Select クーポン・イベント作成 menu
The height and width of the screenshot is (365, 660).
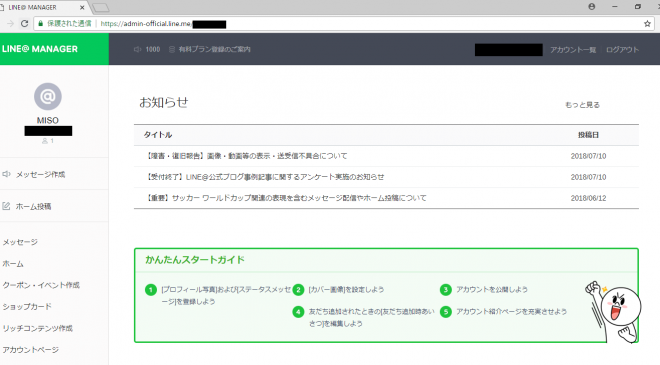[x=41, y=285]
